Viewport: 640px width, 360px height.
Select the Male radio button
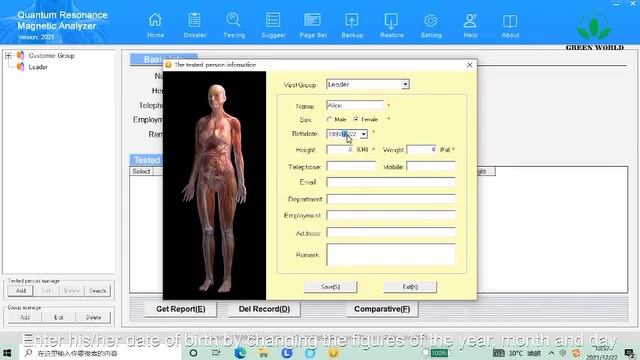pyautogui.click(x=329, y=120)
